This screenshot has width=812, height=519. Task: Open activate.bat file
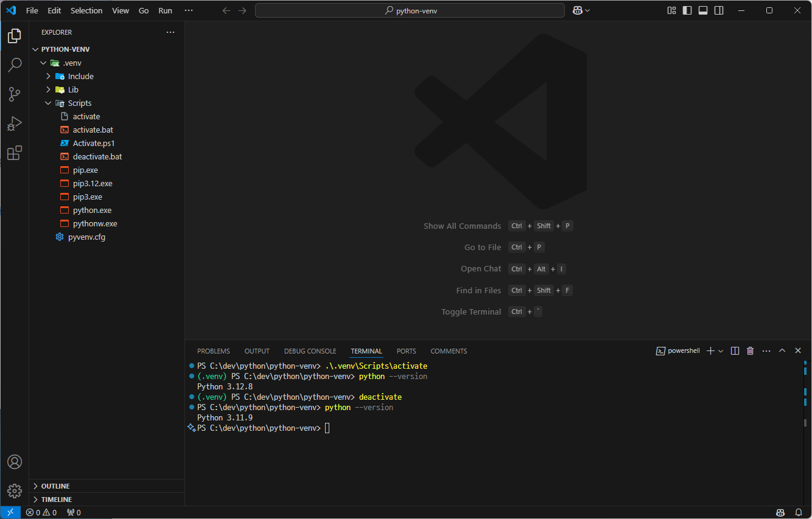(x=107, y=130)
